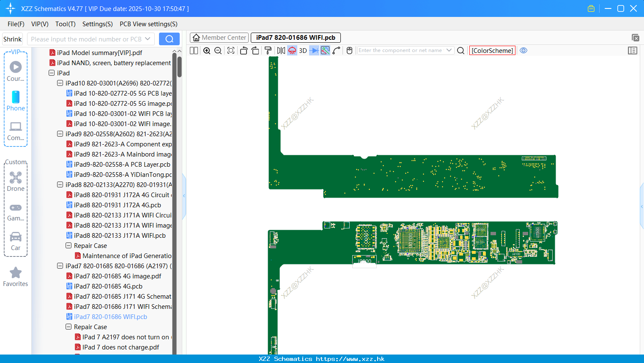The width and height of the screenshot is (644, 363).
Task: Rotate board counterclockwise icon
Action: (244, 50)
